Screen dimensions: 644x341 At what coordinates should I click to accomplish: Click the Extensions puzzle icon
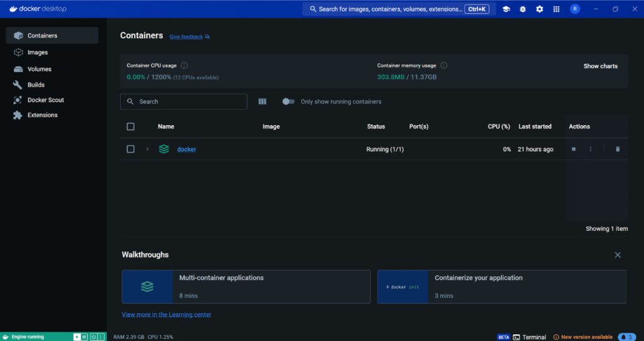tap(18, 116)
